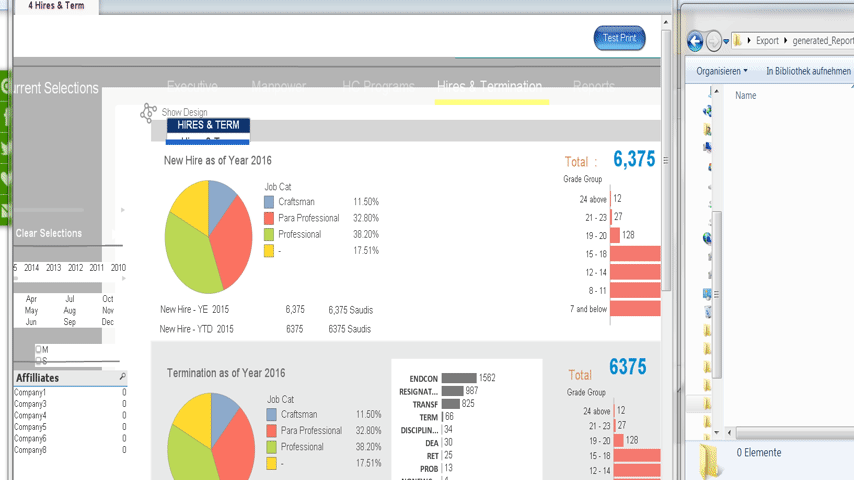The image size is (854, 480).
Task: Click the year list right scroll arrow
Action: pos(124,278)
